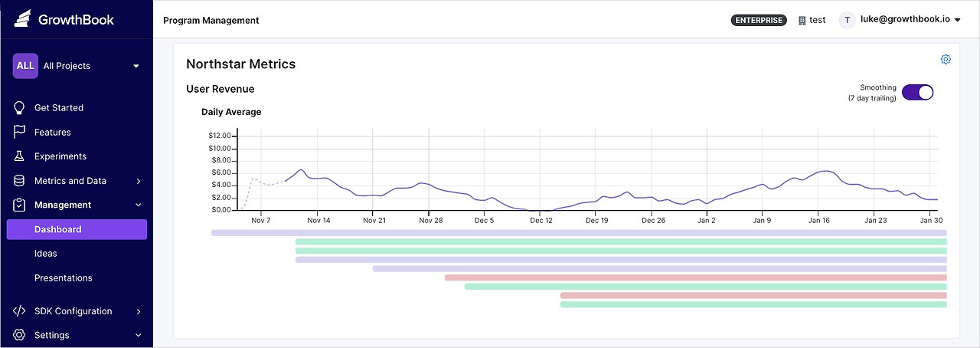Click the luke@growthbook.io email
The height and width of the screenshot is (348, 980).
[x=906, y=21]
